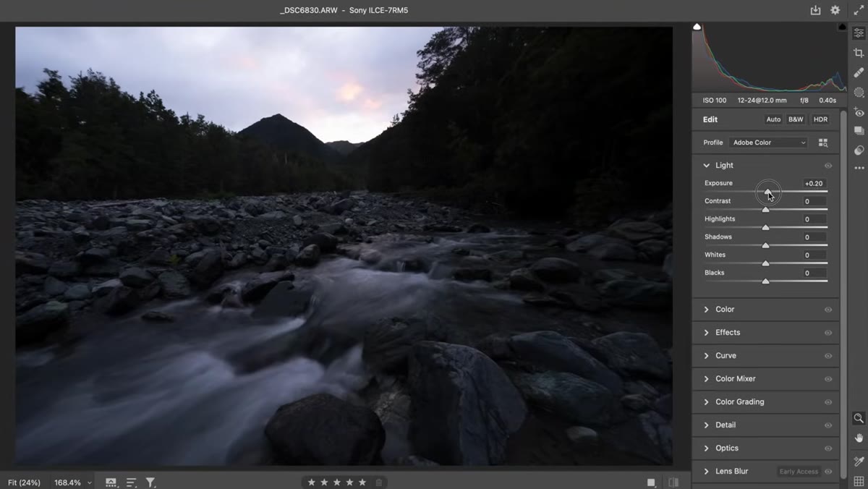Open more image settings (three dots)
Image resolution: width=868 pixels, height=489 pixels.
click(x=859, y=168)
